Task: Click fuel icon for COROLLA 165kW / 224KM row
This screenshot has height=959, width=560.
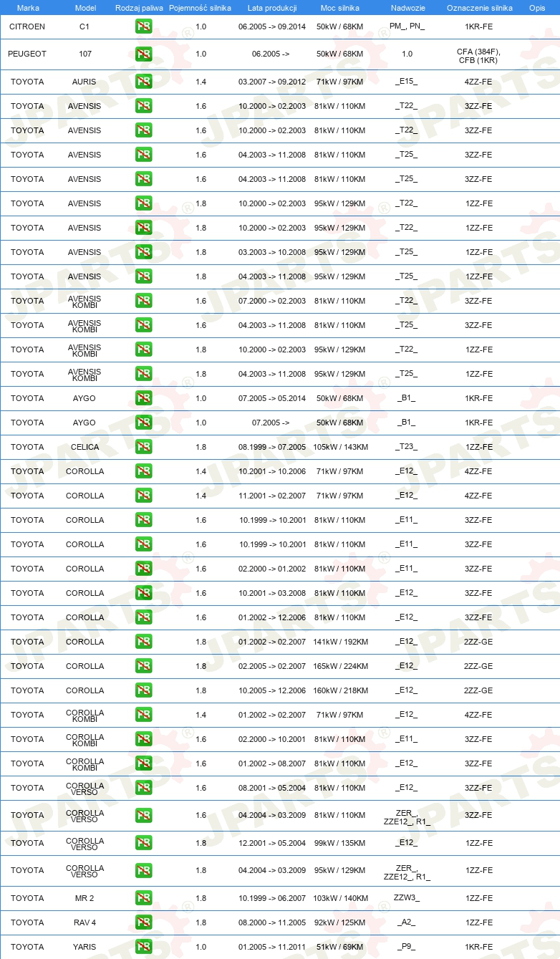Action: click(x=143, y=666)
